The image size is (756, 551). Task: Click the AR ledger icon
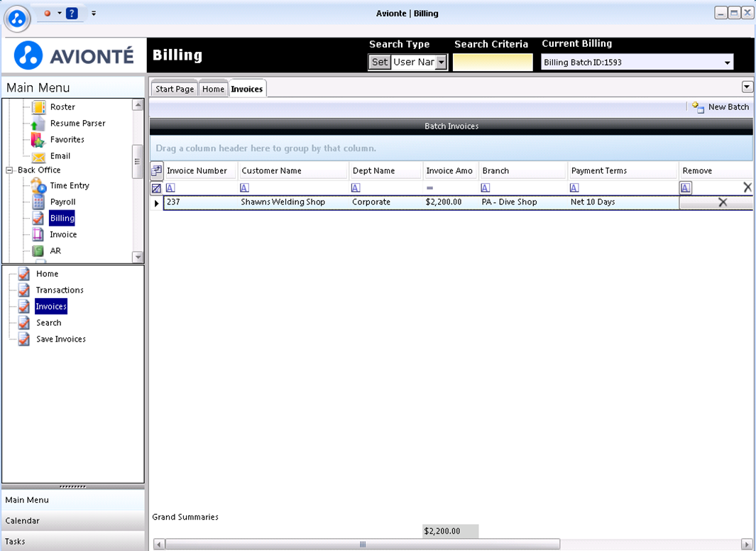(38, 251)
